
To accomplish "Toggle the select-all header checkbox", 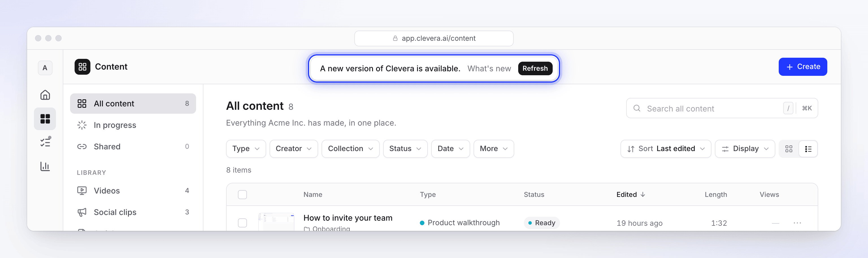I will 242,195.
